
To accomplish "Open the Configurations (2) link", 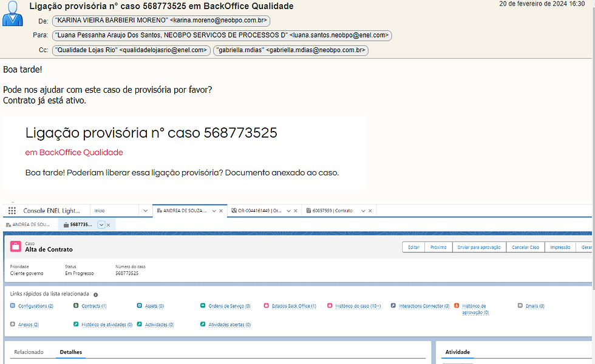I will click(36, 306).
